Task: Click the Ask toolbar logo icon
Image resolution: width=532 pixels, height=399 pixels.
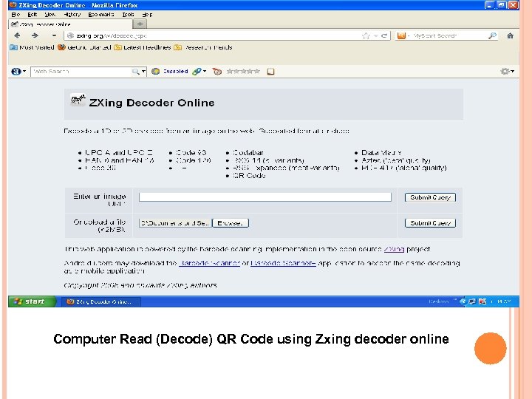Action: coord(16,72)
